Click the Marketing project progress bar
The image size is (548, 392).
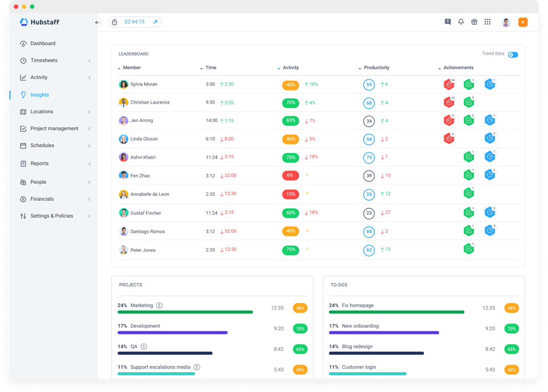185,312
